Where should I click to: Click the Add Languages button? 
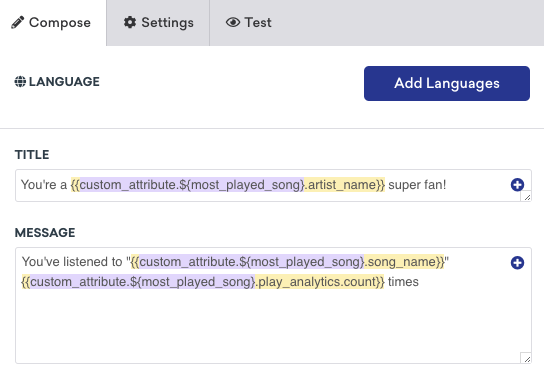pyautogui.click(x=447, y=83)
